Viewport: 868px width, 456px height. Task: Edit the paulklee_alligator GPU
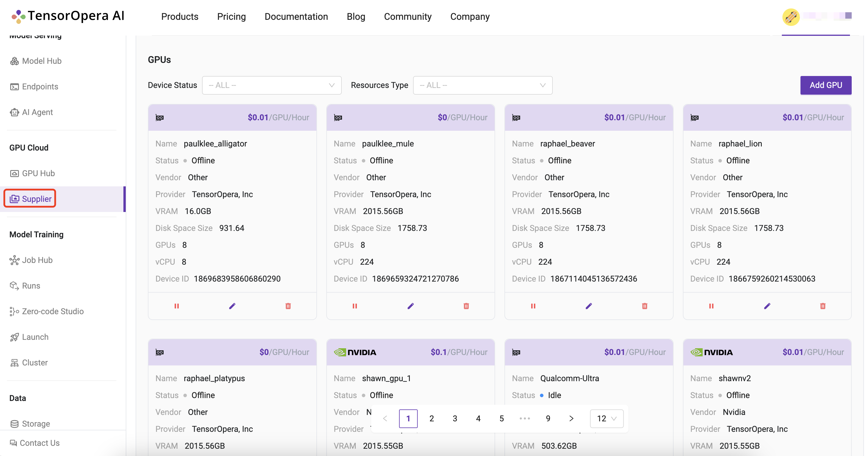point(232,306)
